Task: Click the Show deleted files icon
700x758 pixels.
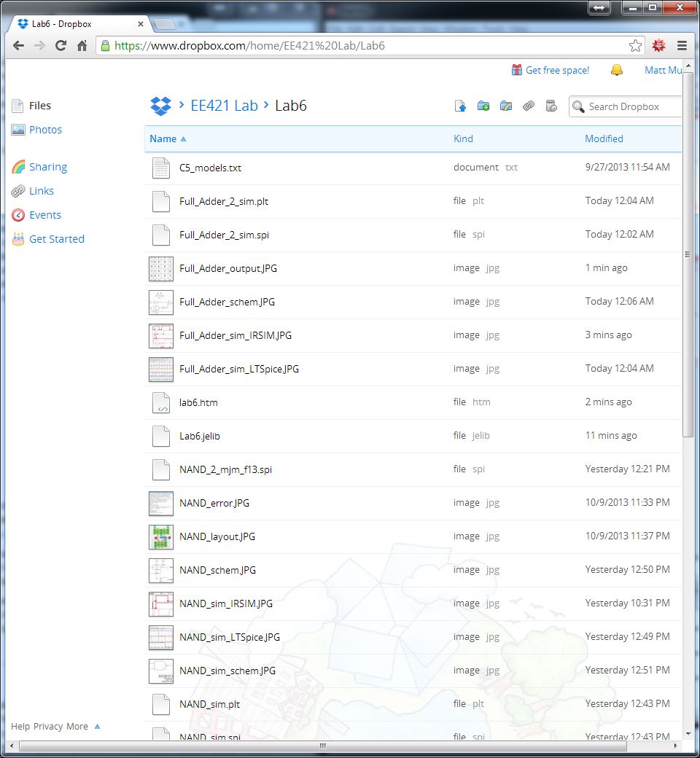Action: coord(551,106)
